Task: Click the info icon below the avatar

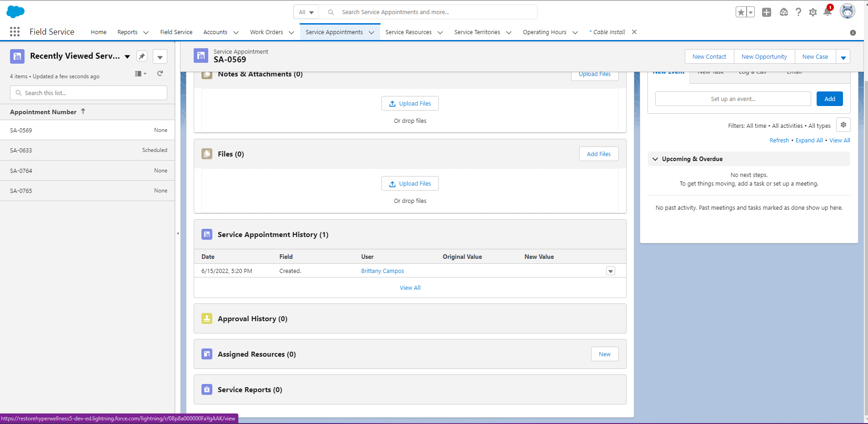Action: pyautogui.click(x=853, y=33)
